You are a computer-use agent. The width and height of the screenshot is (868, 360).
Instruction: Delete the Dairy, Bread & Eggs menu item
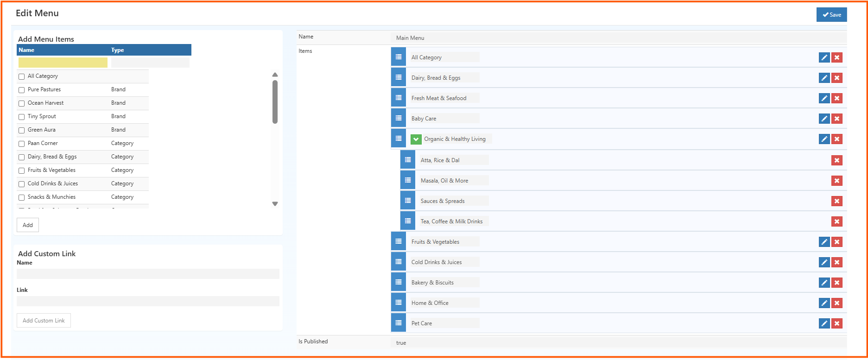pos(836,78)
